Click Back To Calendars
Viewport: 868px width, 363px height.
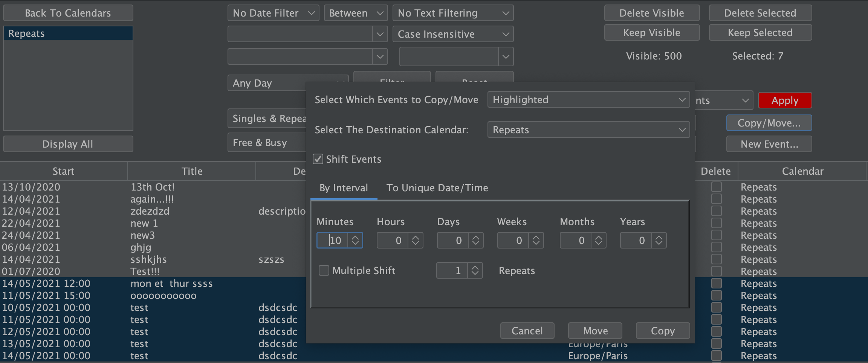click(68, 12)
